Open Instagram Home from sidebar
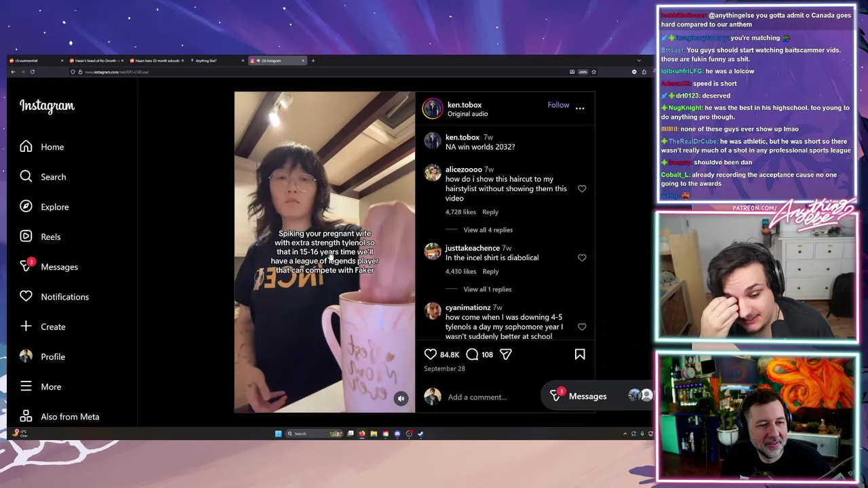 click(42, 147)
